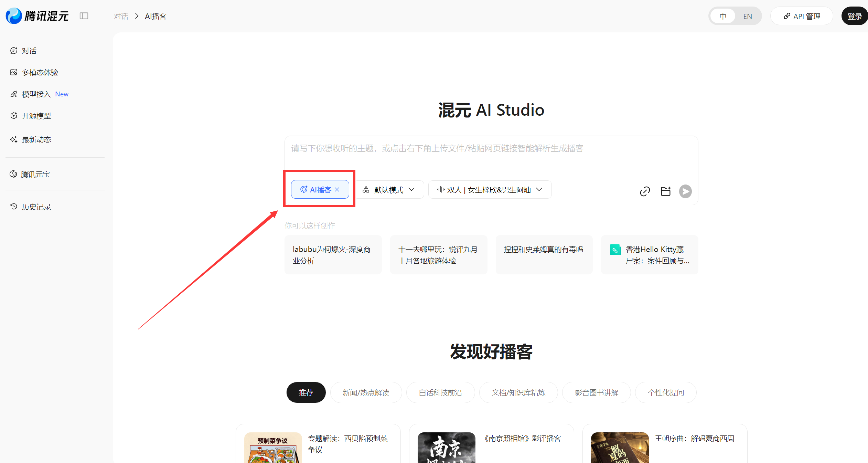This screenshot has width=868, height=463.
Task: Switch the language toggle to EN
Action: (x=747, y=16)
